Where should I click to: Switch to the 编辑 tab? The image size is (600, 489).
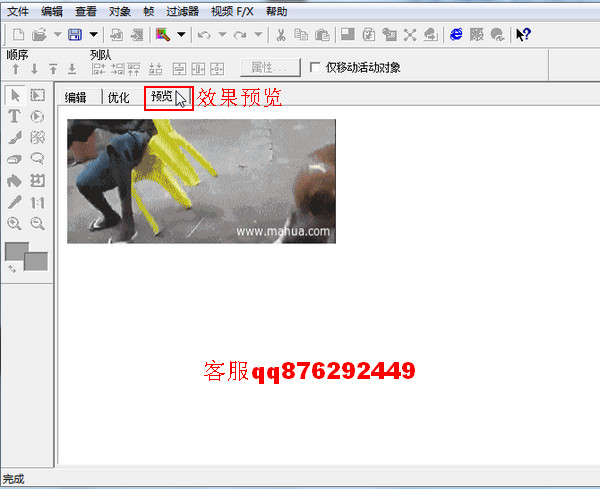[x=76, y=98]
